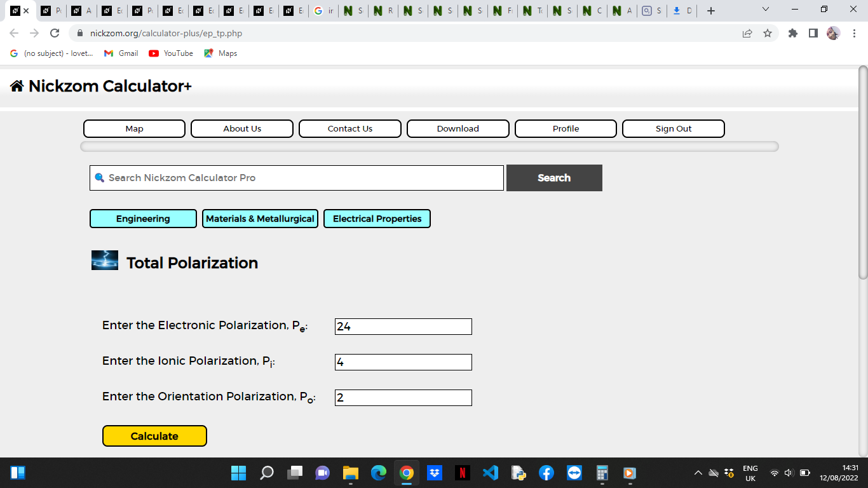The image size is (868, 488).
Task: Open the Chrome extensions puzzle icon
Action: point(793,33)
